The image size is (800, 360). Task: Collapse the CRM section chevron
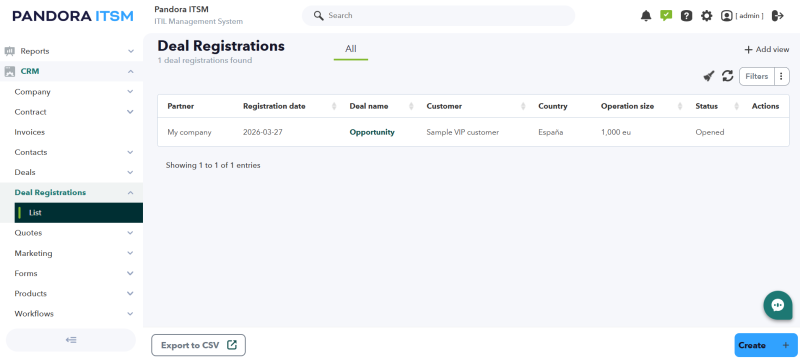tap(131, 72)
